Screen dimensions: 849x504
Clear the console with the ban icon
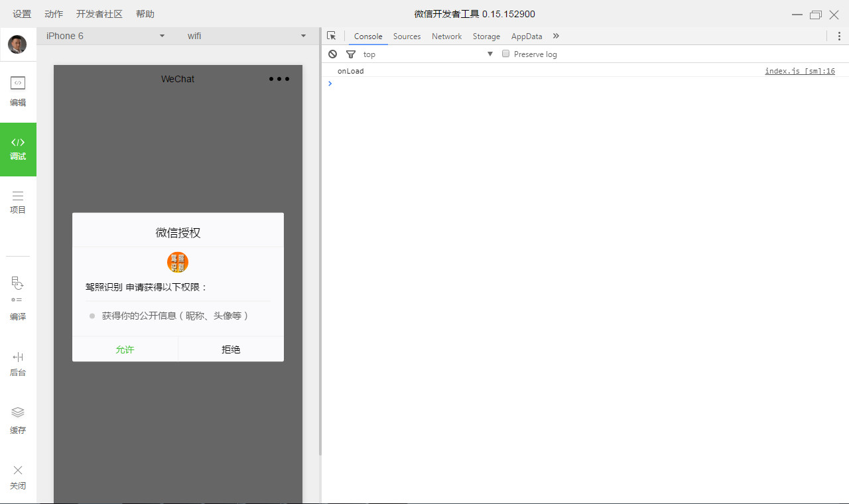click(332, 54)
